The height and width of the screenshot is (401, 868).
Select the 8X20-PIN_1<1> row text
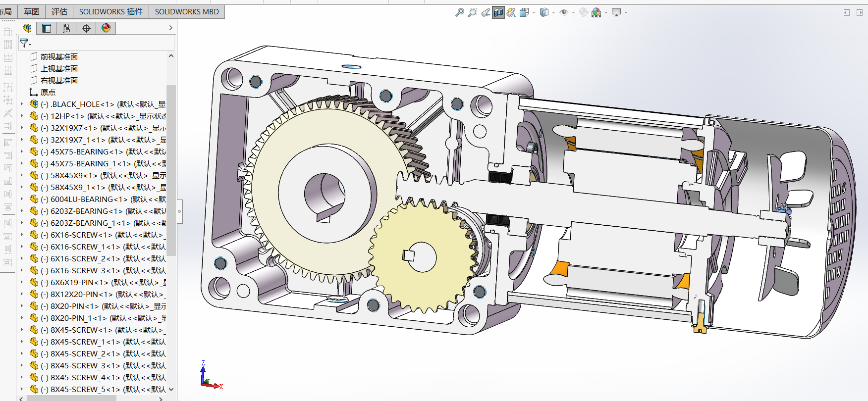(103, 318)
